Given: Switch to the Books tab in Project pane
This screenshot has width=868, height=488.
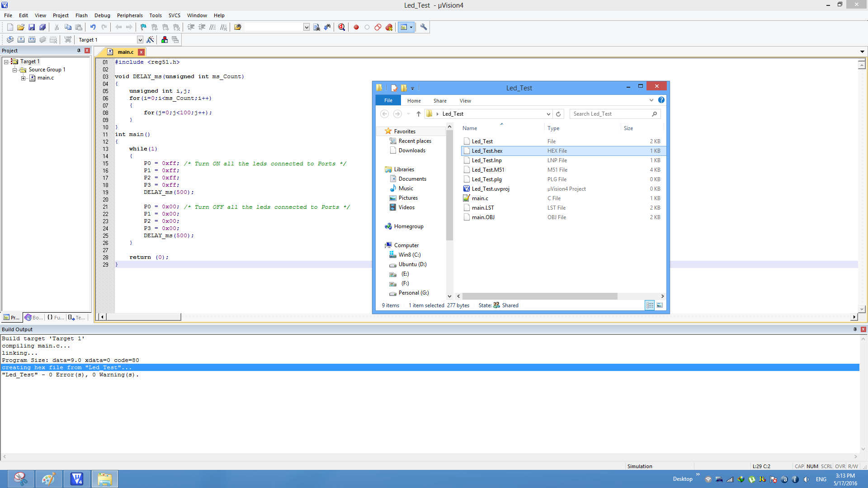Looking at the screenshot, I should click(34, 318).
